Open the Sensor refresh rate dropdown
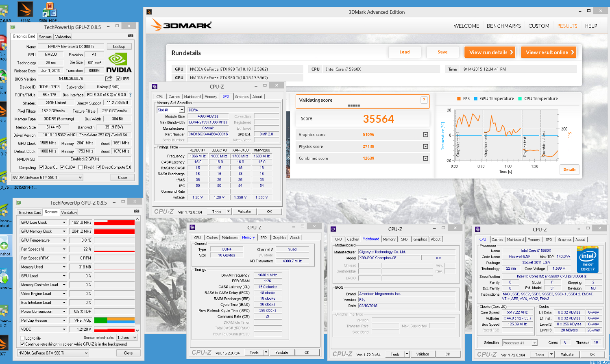This screenshot has width=610, height=364. click(127, 338)
